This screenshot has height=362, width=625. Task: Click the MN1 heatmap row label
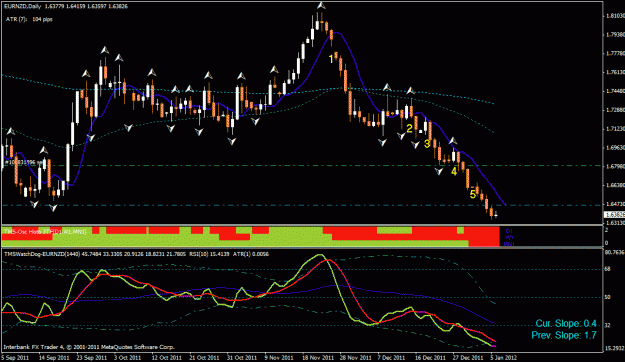(509, 244)
